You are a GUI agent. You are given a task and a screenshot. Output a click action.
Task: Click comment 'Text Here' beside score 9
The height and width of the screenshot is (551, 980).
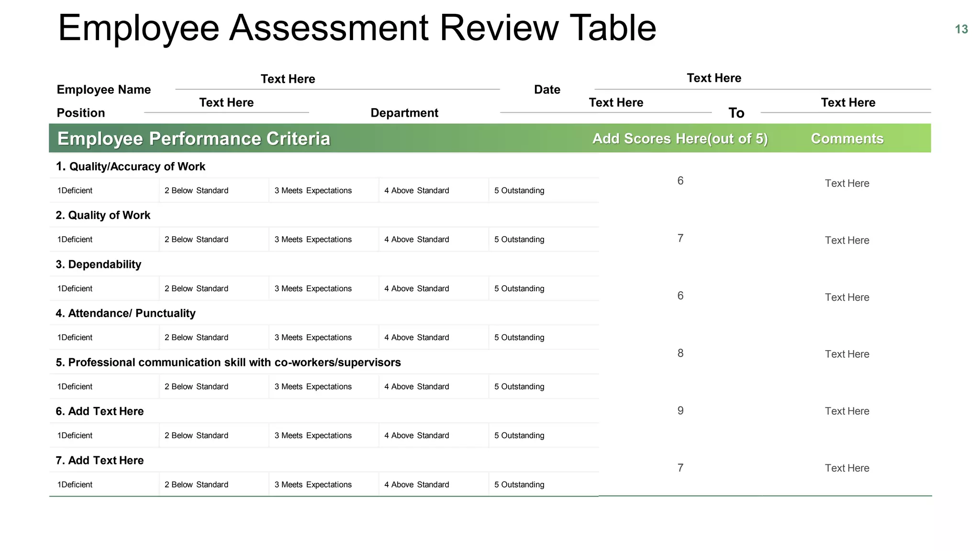(847, 411)
